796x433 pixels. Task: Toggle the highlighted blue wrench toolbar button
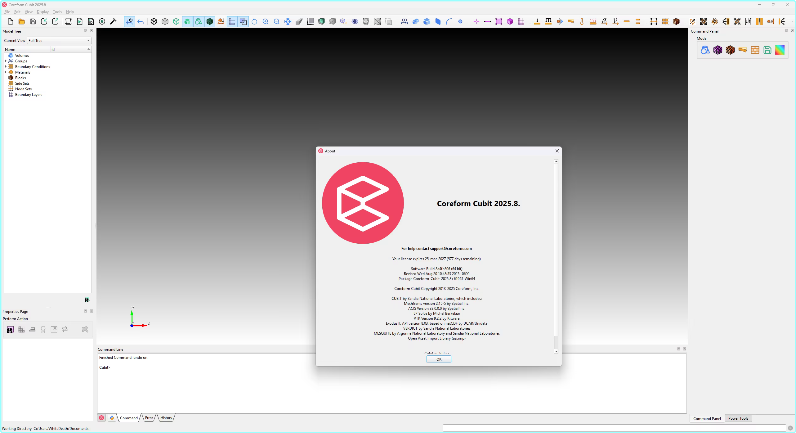tap(129, 21)
